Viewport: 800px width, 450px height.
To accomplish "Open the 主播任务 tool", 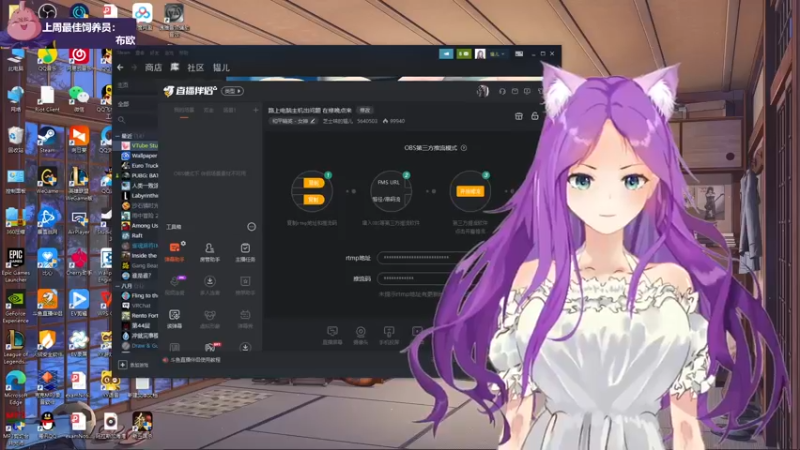I will (x=245, y=252).
